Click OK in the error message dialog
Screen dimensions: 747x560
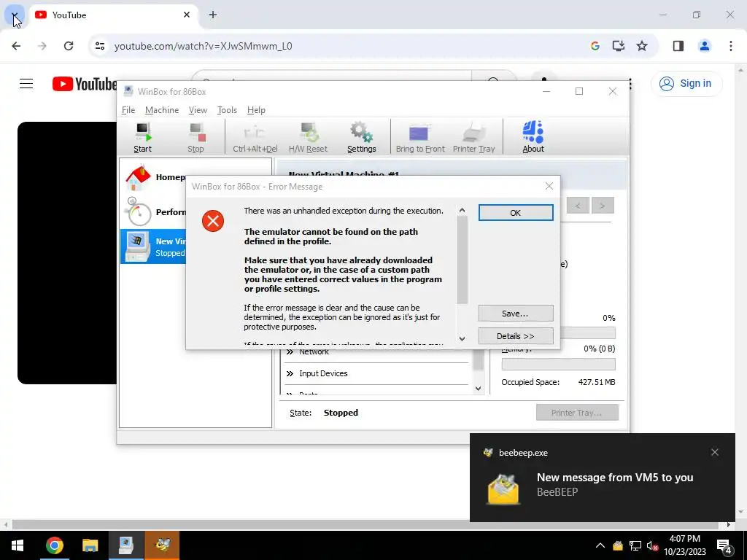[x=516, y=213]
